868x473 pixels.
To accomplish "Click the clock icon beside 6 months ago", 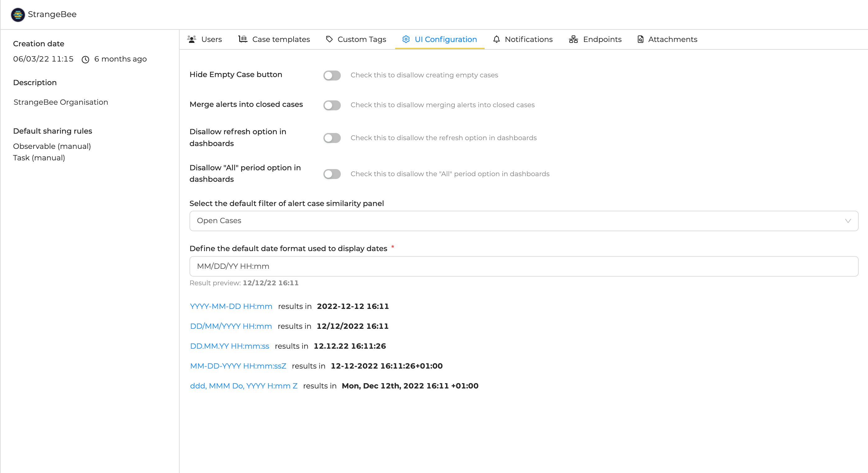I will (x=85, y=60).
